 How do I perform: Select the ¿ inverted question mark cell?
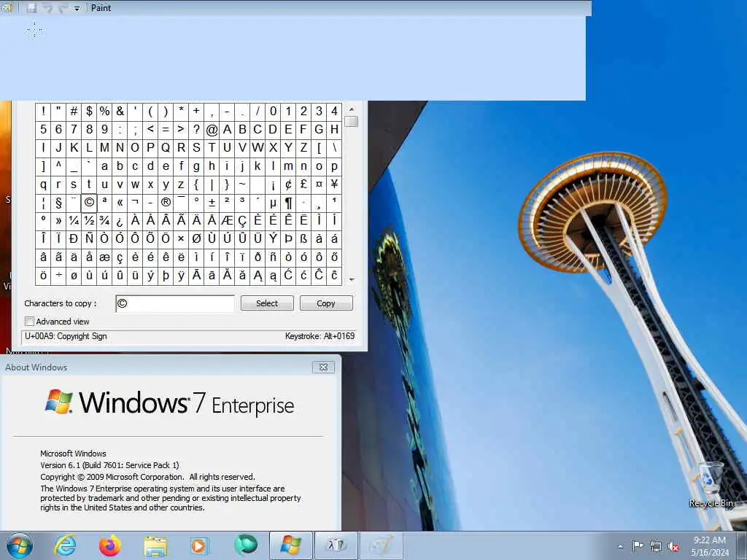tap(120, 220)
